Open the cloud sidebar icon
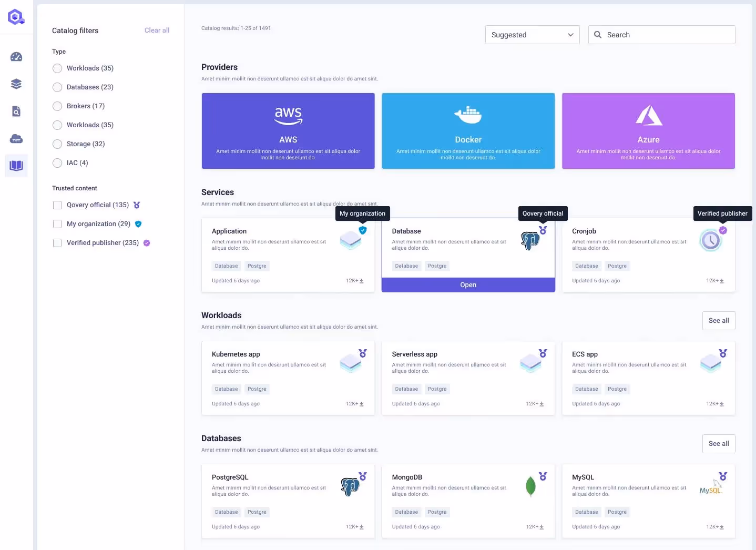 pos(16,139)
